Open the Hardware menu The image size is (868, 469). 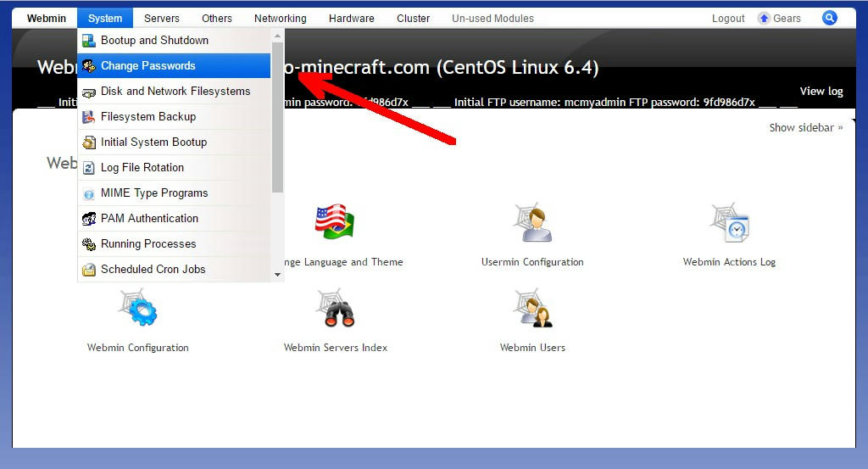coord(352,19)
